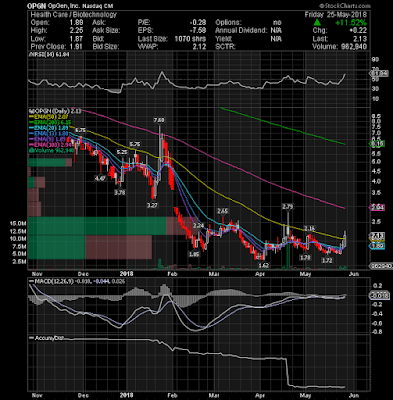This screenshot has width=393, height=400.
Task: Click the Low price value 1.87
Action: pos(75,39)
